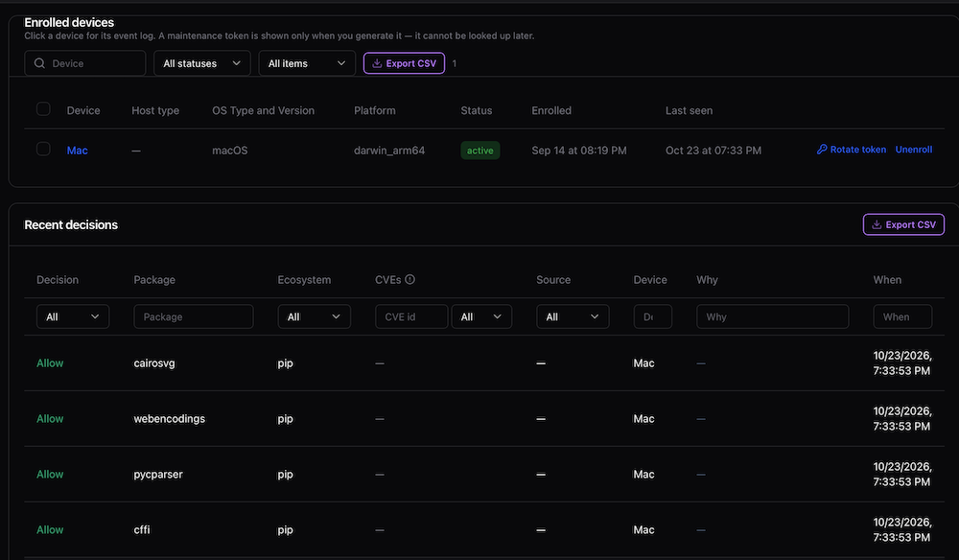Click the Platform column header
The image size is (959, 560).
tap(374, 110)
